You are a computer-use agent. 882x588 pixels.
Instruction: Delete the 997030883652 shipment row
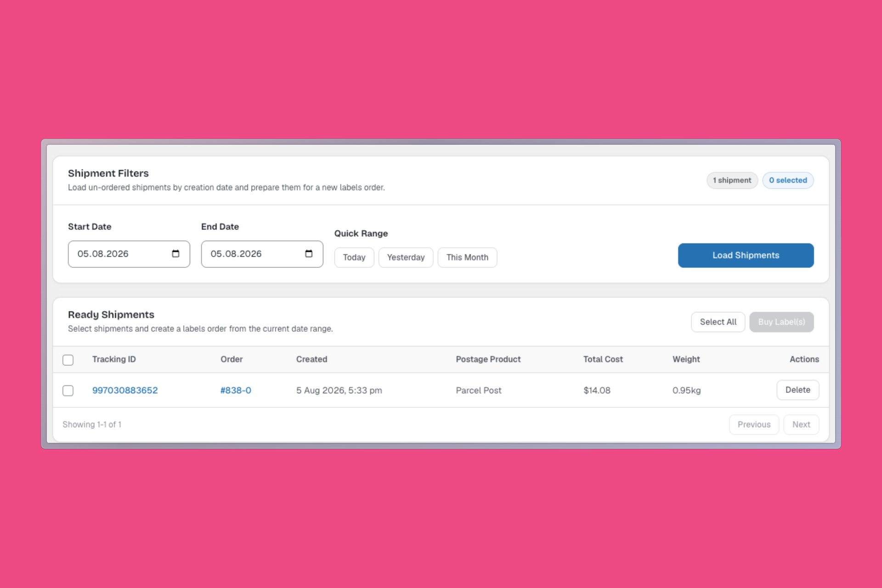797,390
